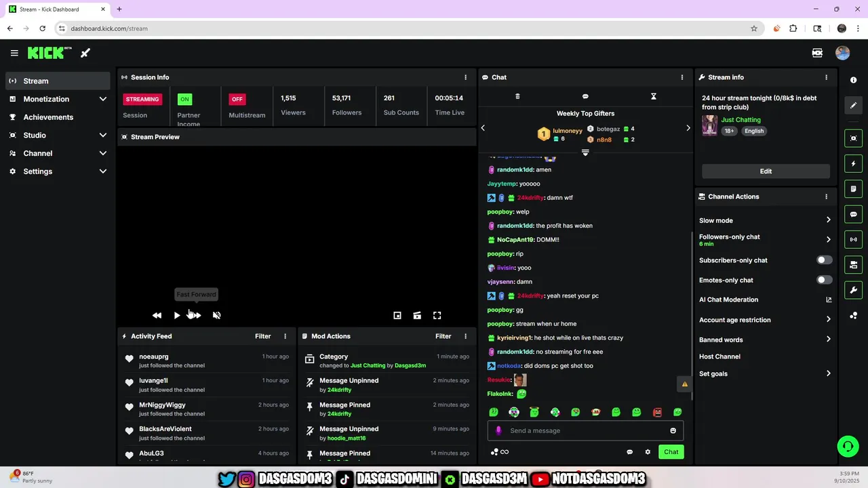Open the green support headset button
Image resolution: width=868 pixels, height=488 pixels.
point(847,446)
